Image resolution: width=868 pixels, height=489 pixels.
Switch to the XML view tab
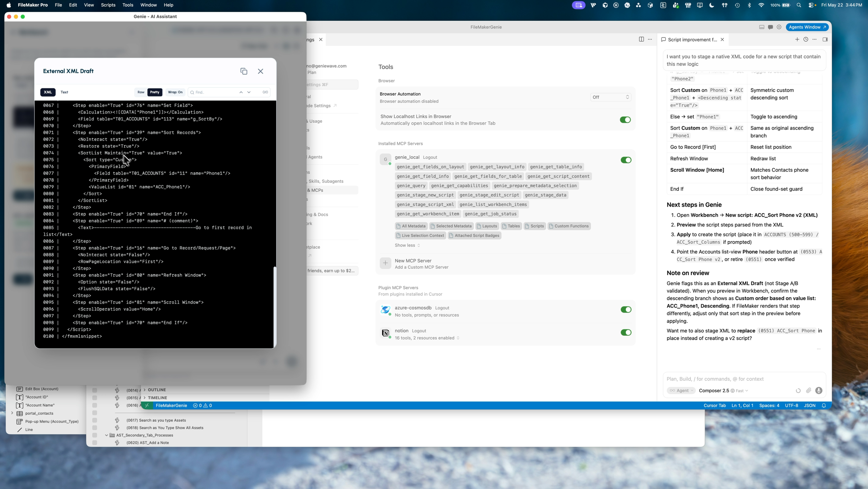coord(48,92)
